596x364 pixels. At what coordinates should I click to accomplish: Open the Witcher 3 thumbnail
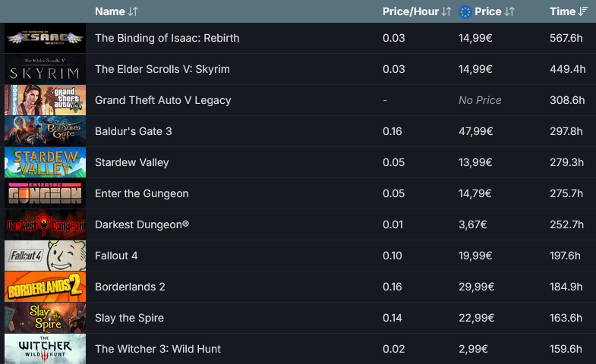pos(46,349)
